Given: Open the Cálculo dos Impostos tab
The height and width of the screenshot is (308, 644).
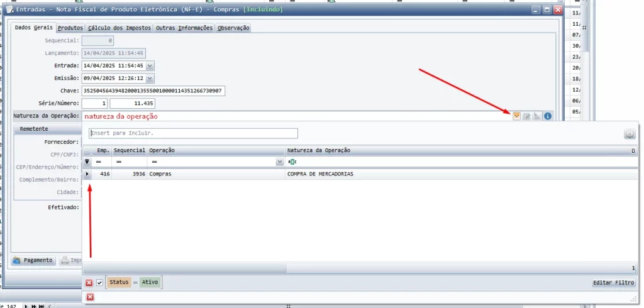Looking at the screenshot, I should tap(119, 28).
